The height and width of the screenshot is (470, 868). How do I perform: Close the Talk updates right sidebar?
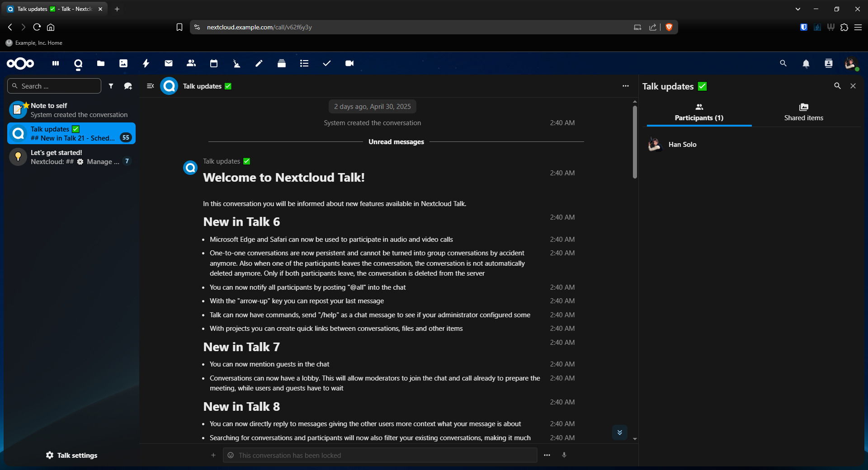point(853,86)
